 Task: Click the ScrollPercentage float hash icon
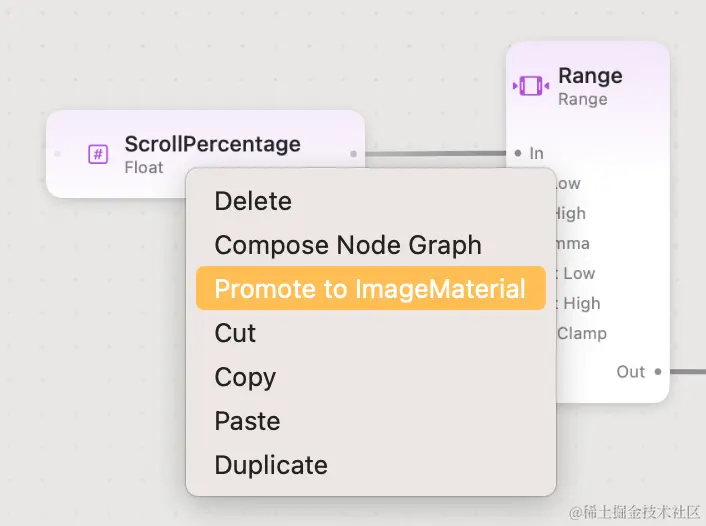98,154
